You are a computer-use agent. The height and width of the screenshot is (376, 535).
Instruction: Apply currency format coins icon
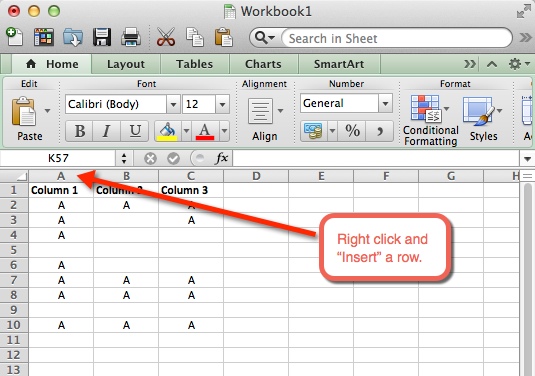(x=313, y=131)
